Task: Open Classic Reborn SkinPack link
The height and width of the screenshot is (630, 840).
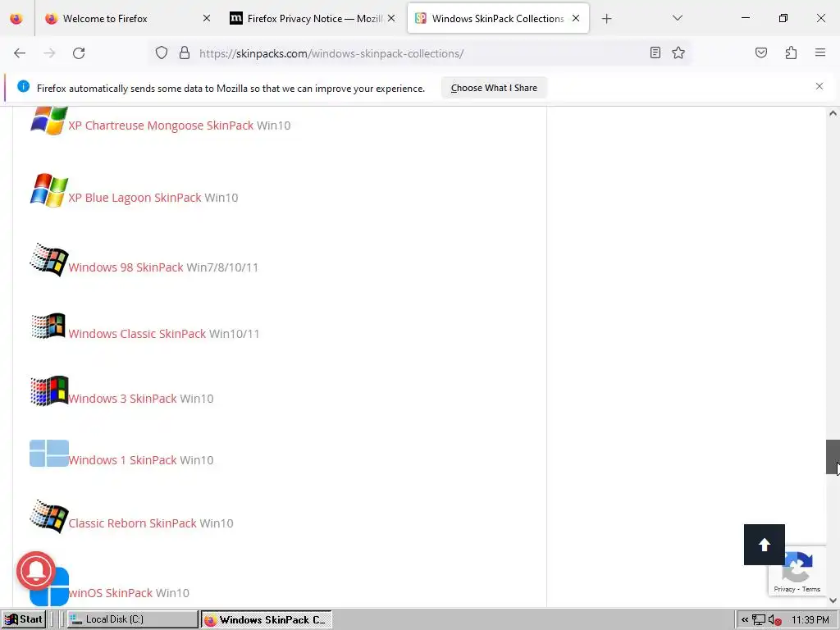Action: point(132,523)
